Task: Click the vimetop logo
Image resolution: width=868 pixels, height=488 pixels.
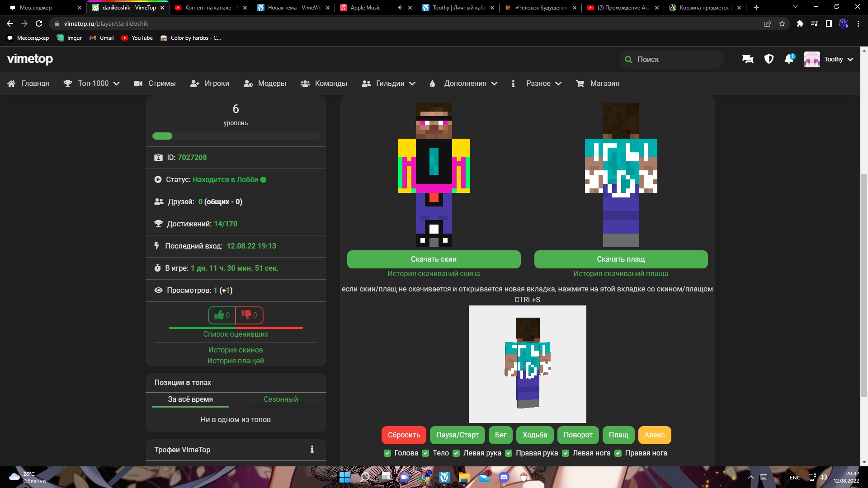Action: pyautogui.click(x=30, y=59)
